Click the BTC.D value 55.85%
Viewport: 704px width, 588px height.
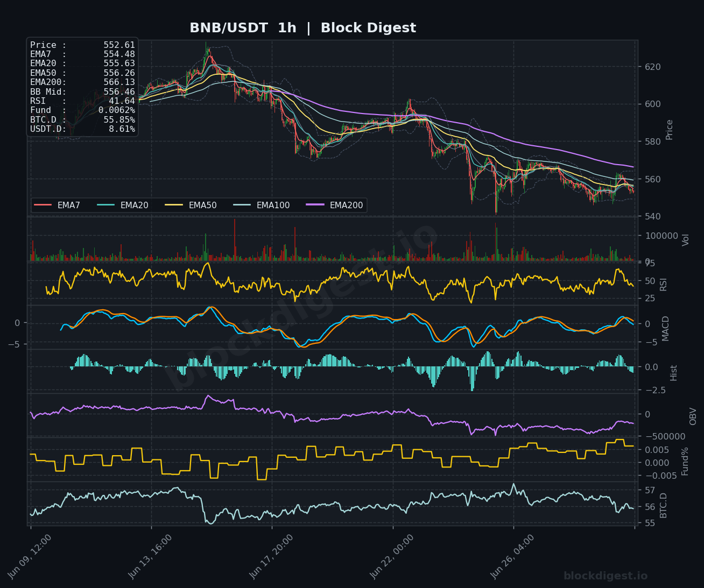click(119, 119)
